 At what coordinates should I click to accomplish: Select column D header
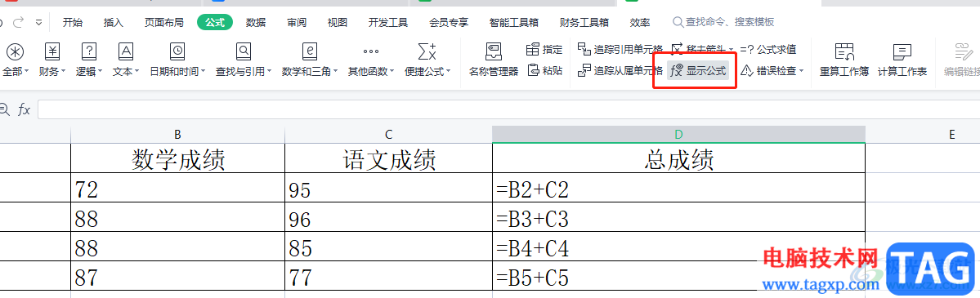coord(678,135)
